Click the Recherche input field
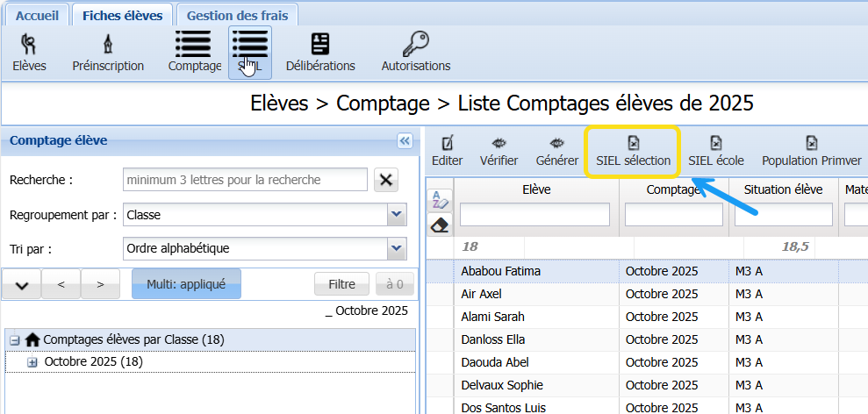 click(x=245, y=180)
